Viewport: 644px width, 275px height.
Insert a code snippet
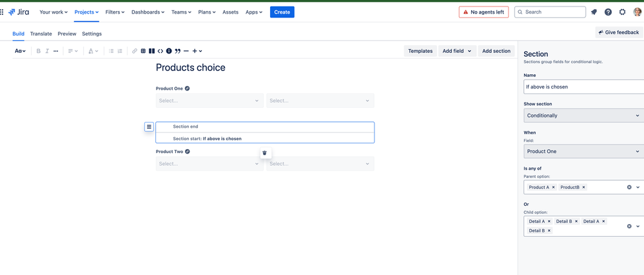[x=160, y=51]
